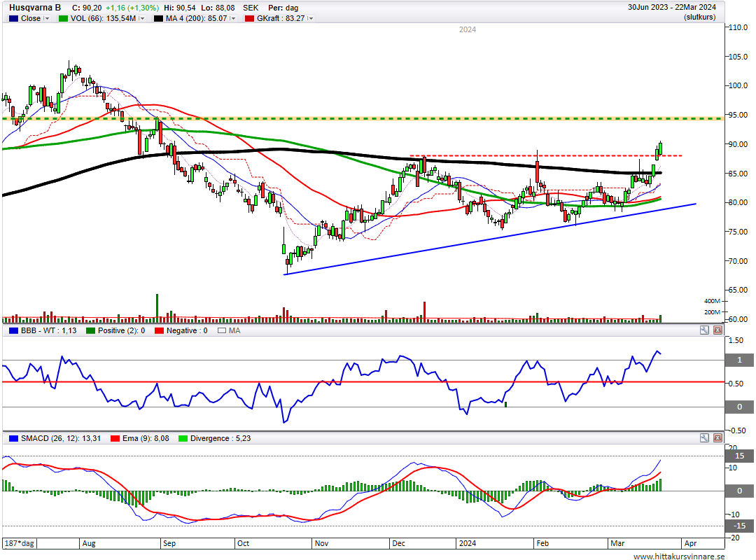
Task: Click the 'Ema (9): 8,08' label
Action: coord(146,438)
